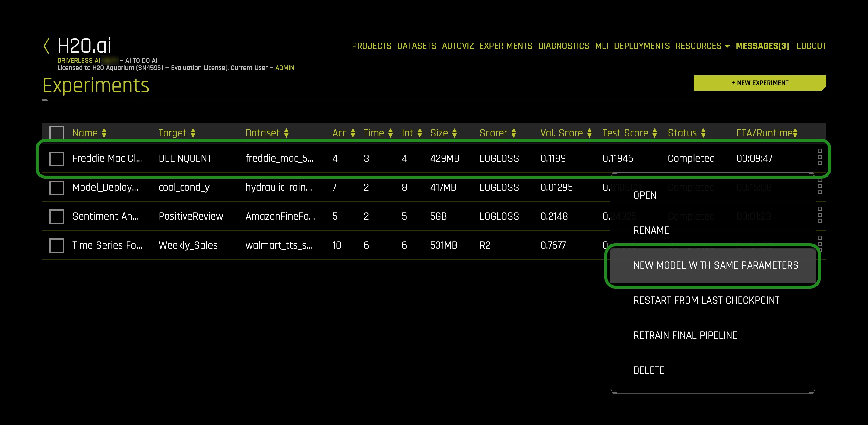Click the 5GB size cell

438,216
